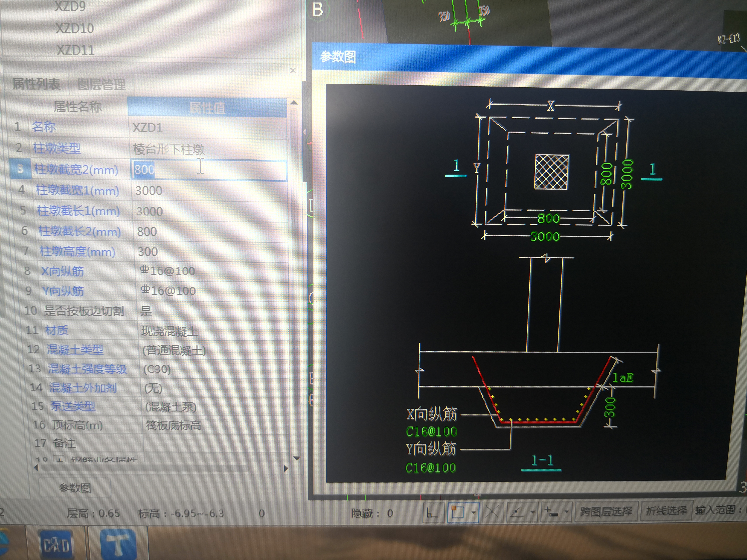
Task: Click the property list scroll up arrow
Action: click(294, 103)
